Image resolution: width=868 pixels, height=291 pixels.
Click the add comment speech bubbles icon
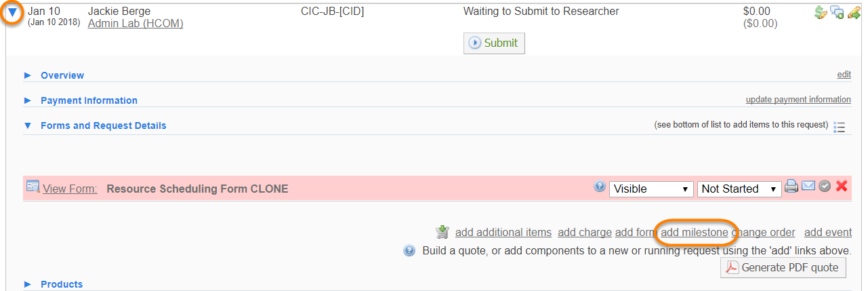click(x=837, y=12)
